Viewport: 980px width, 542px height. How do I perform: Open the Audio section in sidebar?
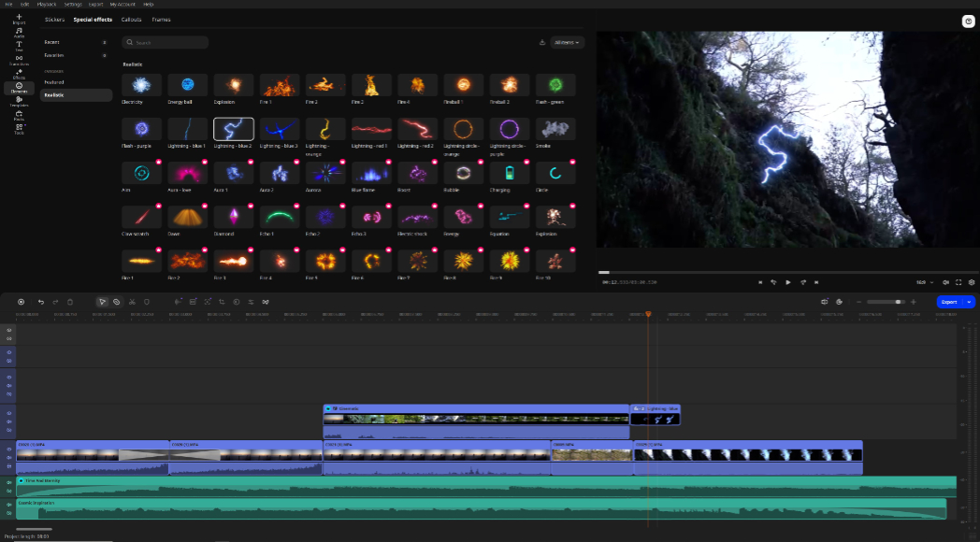tap(19, 33)
